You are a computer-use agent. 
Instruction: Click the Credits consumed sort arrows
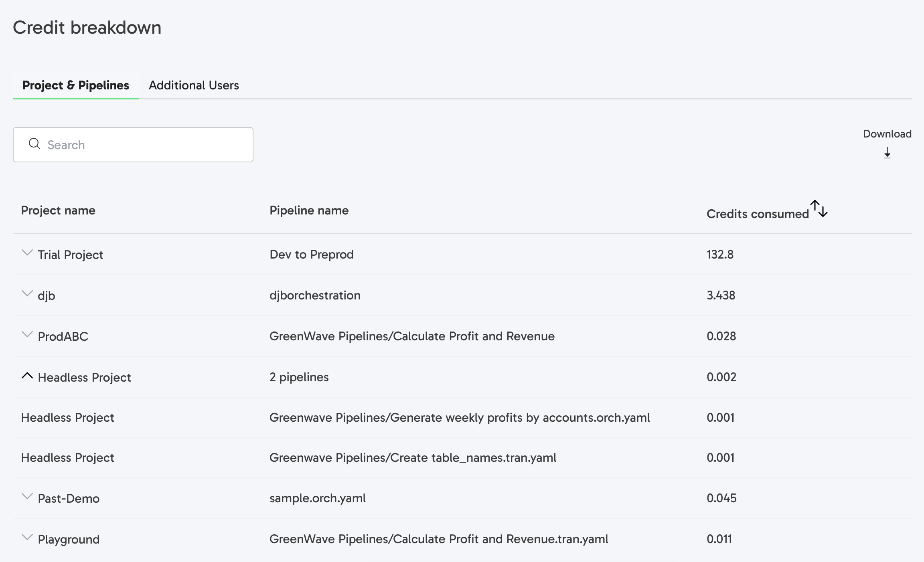point(819,209)
